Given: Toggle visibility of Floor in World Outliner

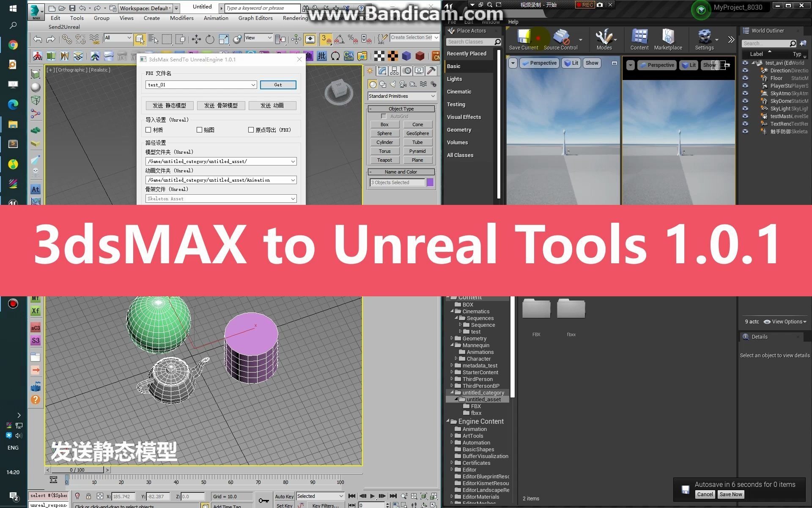Looking at the screenshot, I should 745,78.
